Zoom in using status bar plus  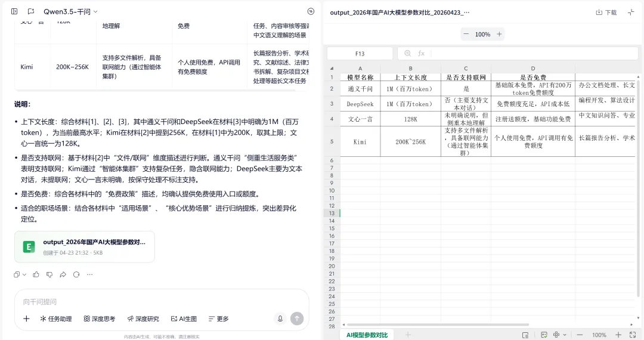tap(618, 335)
